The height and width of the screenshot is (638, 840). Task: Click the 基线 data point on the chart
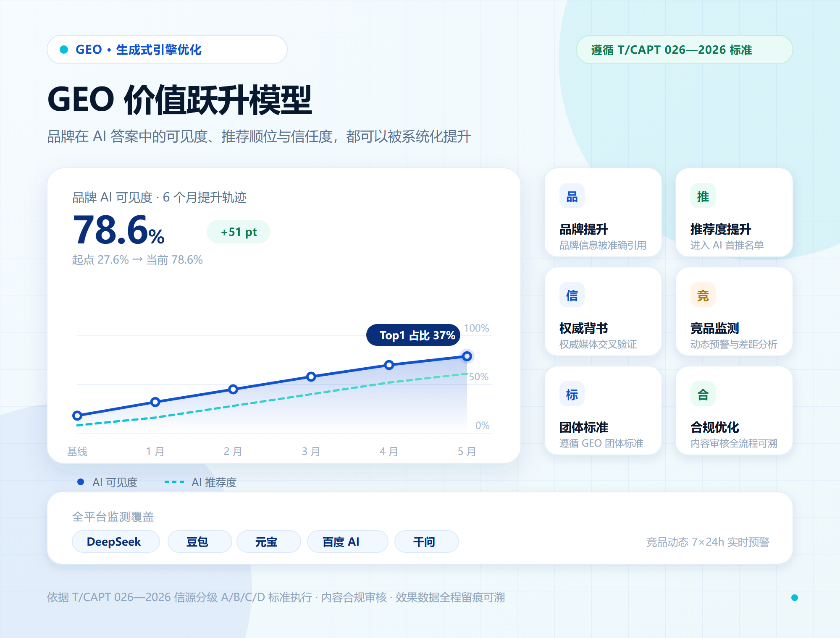[77, 416]
